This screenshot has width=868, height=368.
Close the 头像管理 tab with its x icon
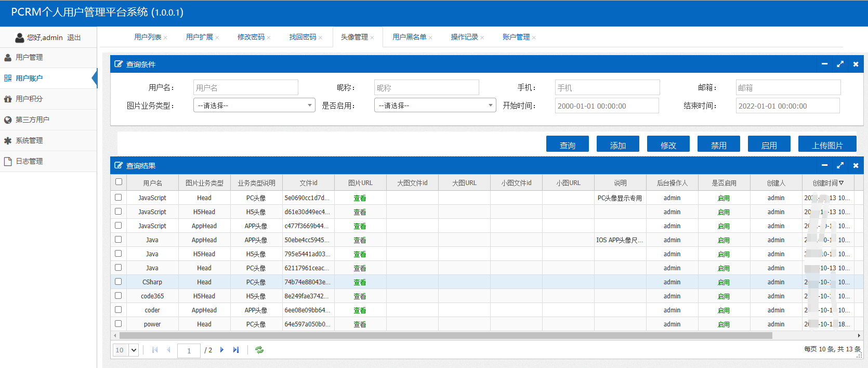click(x=372, y=37)
